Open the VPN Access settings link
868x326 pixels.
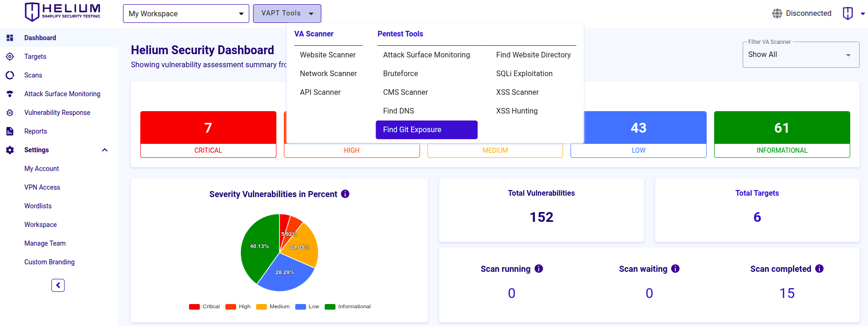coord(42,187)
